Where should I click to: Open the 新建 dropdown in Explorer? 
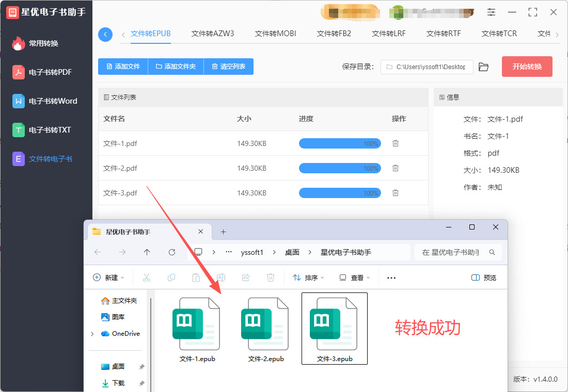(x=108, y=277)
